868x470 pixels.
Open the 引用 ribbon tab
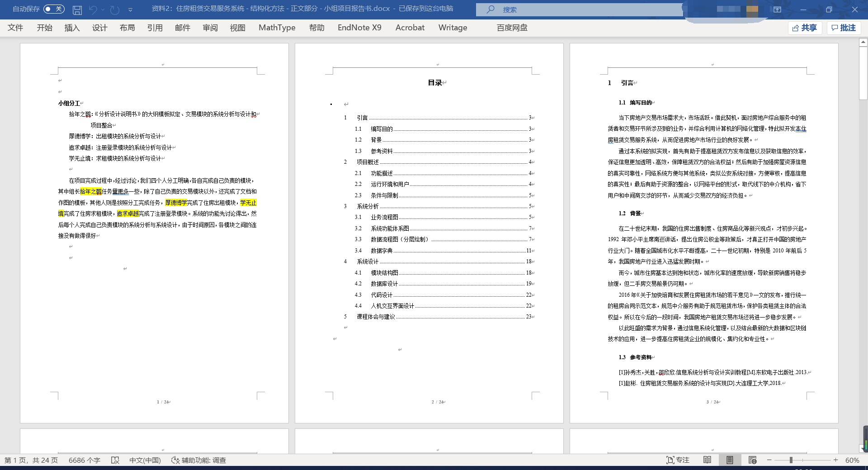[155, 28]
